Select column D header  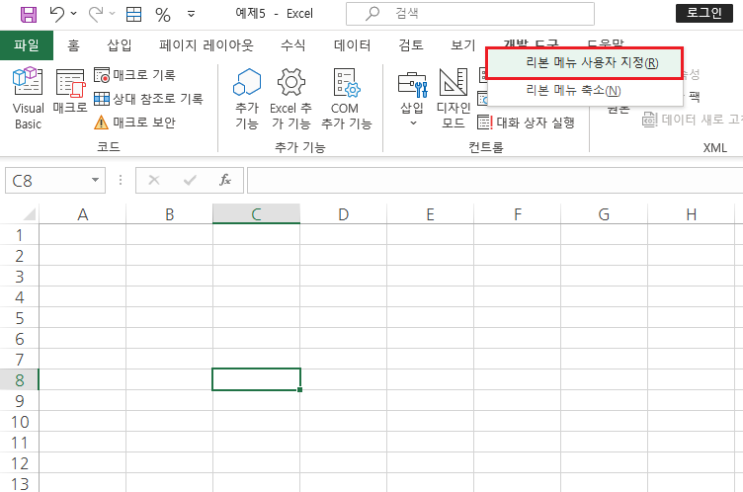pos(343,214)
